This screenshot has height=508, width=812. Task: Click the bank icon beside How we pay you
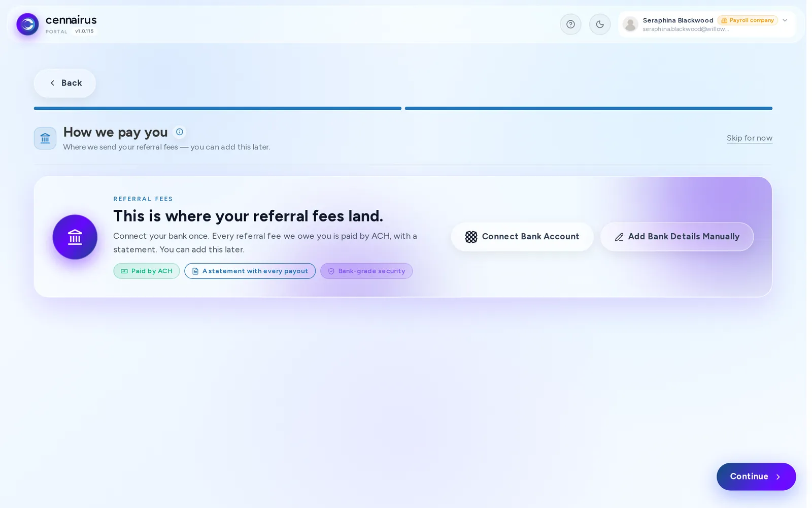[x=45, y=138]
